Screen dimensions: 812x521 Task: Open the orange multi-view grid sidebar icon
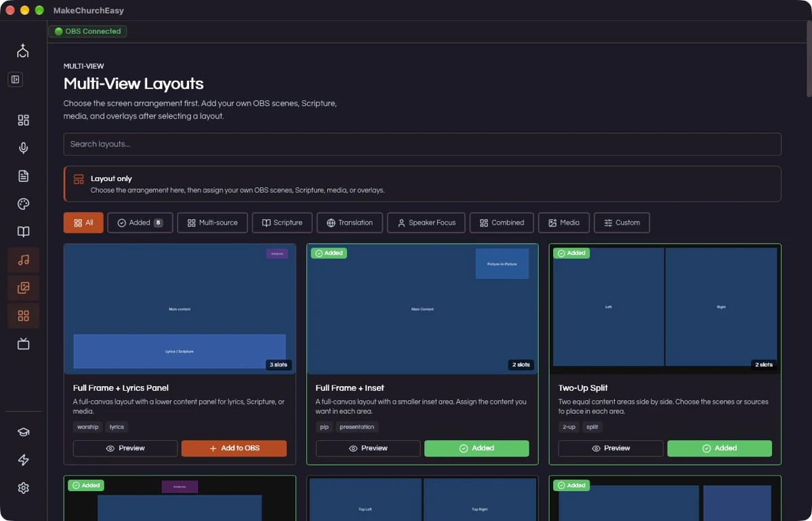[23, 315]
